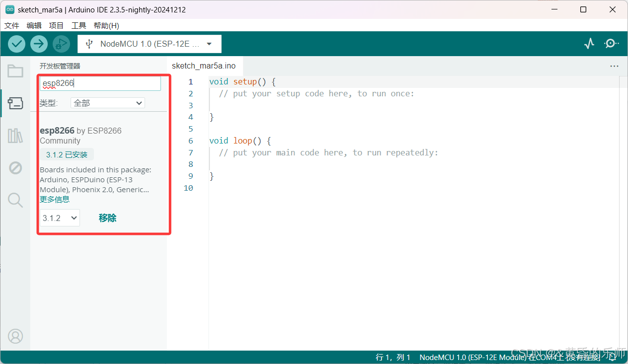Open the Sketchbook folder sidebar icon

click(x=15, y=71)
